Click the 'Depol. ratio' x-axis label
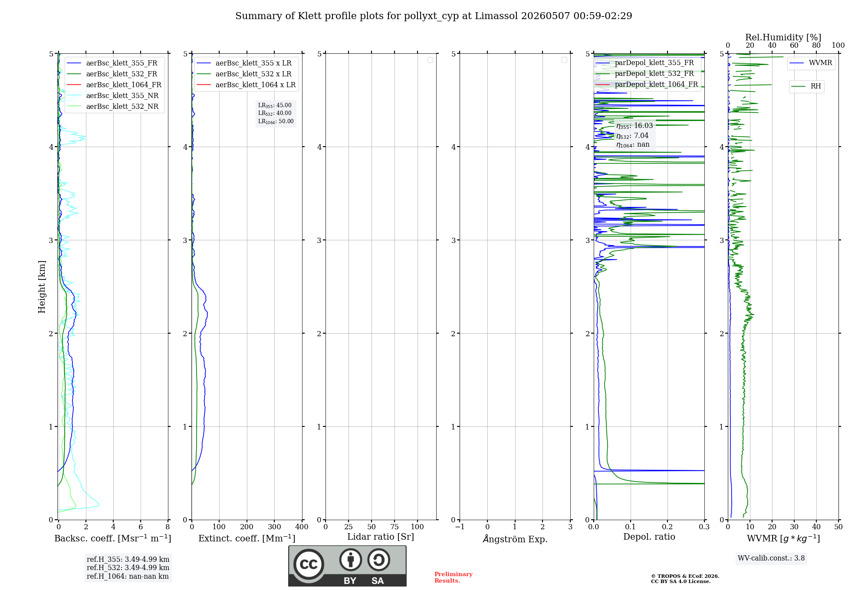This screenshot has width=868, height=590. click(649, 537)
